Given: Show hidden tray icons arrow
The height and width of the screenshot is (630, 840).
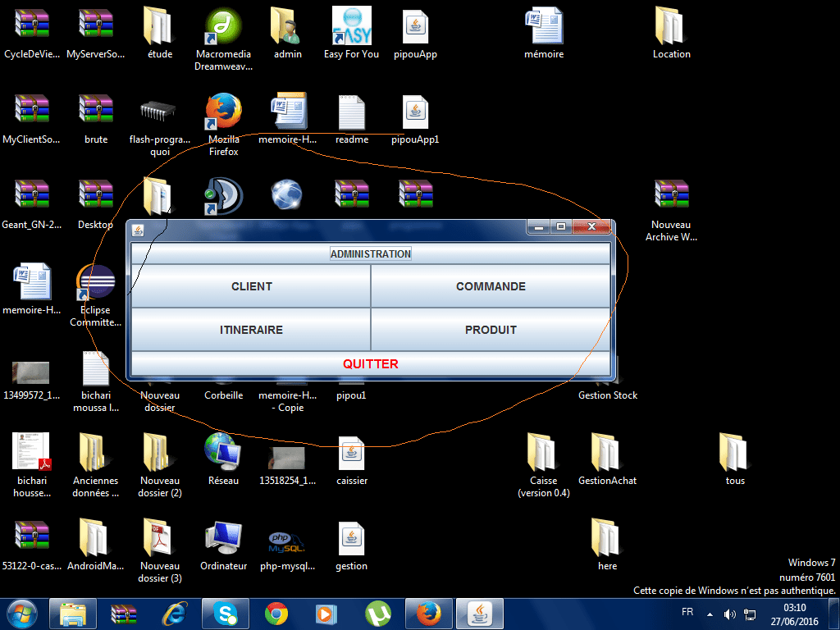Looking at the screenshot, I should click(x=710, y=614).
